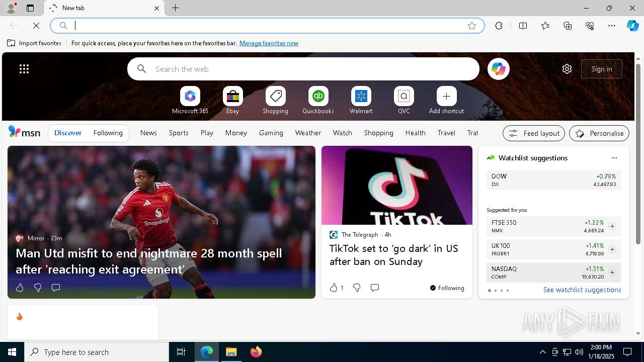Add NASDAQ to watchlist
This screenshot has width=644, height=362.
coord(612,273)
